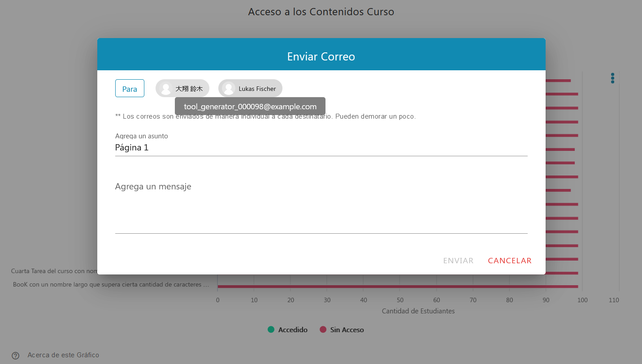Select the Lukas Fischer recipient chip
The image size is (642, 364).
coord(250,88)
